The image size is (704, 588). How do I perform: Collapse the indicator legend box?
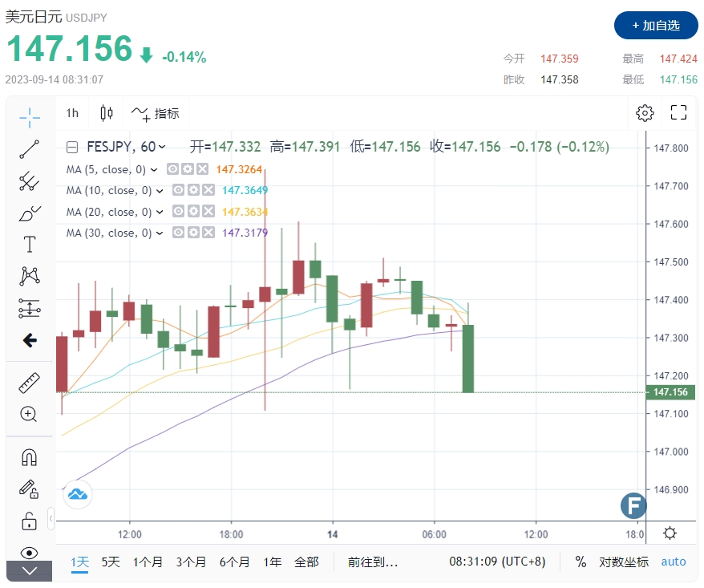(x=72, y=148)
